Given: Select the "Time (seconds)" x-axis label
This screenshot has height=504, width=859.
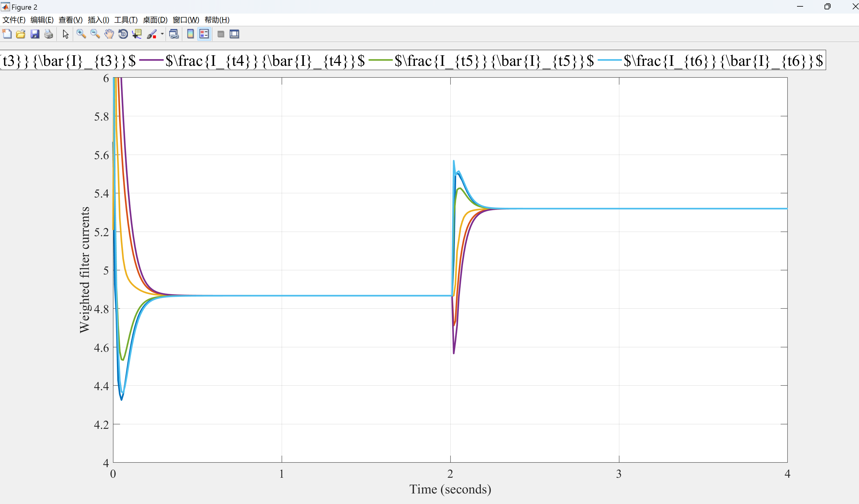Looking at the screenshot, I should [450, 489].
